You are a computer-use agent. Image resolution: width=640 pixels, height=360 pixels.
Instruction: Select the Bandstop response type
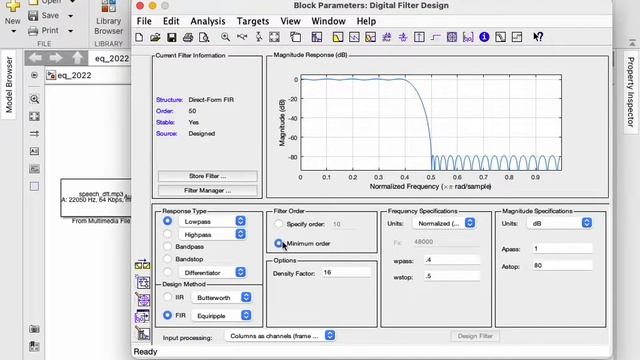167,259
